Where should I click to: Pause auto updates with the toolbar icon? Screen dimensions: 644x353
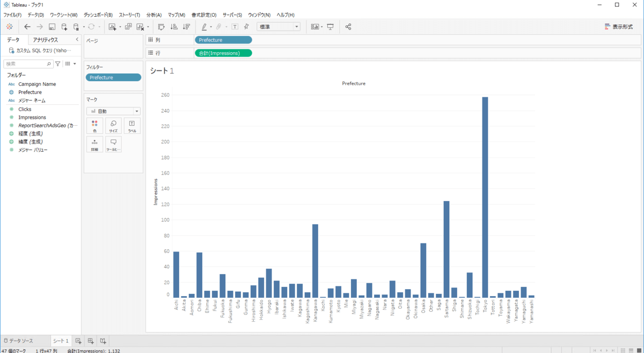(76, 26)
